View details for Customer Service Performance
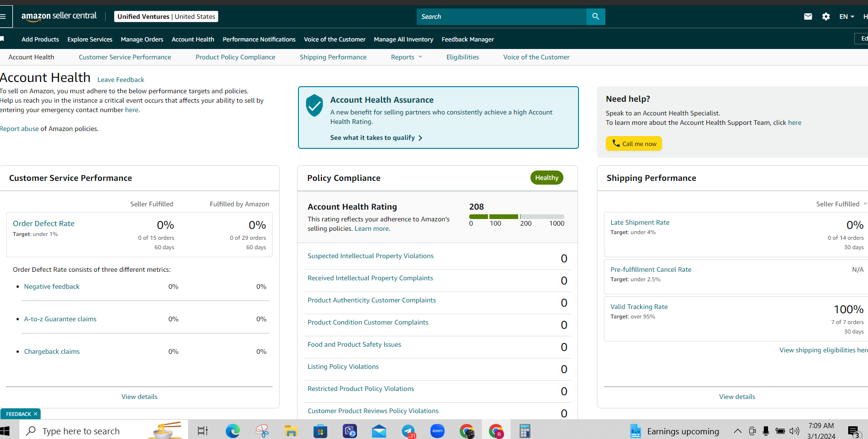 [x=140, y=397]
